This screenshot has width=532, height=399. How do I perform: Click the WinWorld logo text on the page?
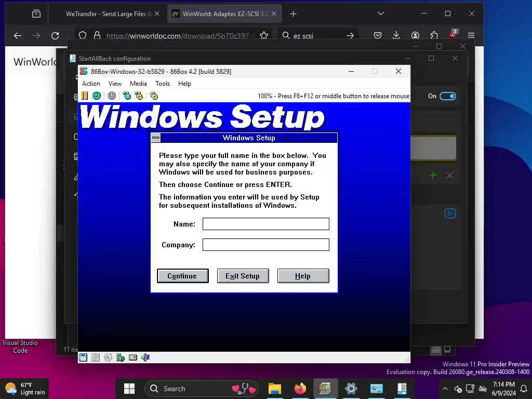coord(35,62)
